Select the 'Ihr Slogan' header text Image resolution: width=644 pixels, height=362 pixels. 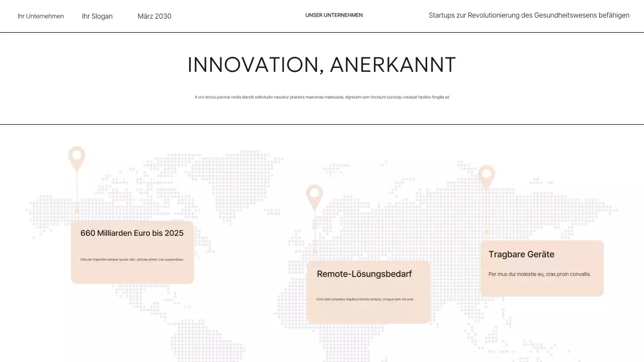(97, 16)
